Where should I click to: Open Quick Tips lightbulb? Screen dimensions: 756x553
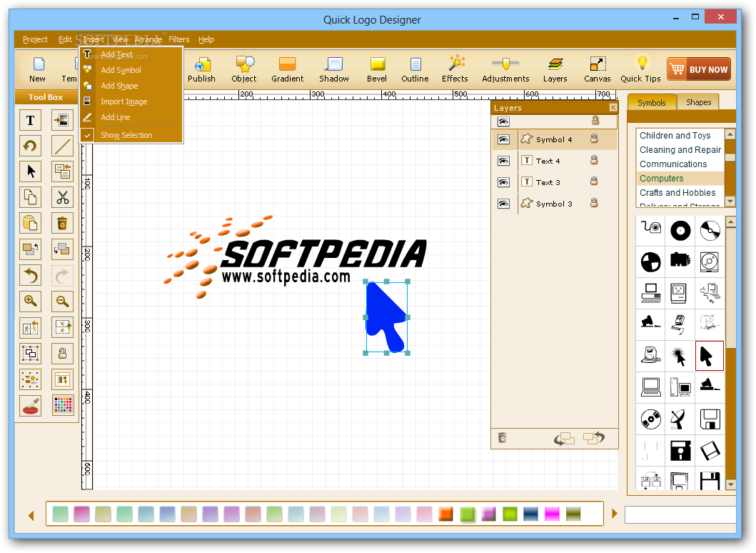pyautogui.click(x=641, y=70)
